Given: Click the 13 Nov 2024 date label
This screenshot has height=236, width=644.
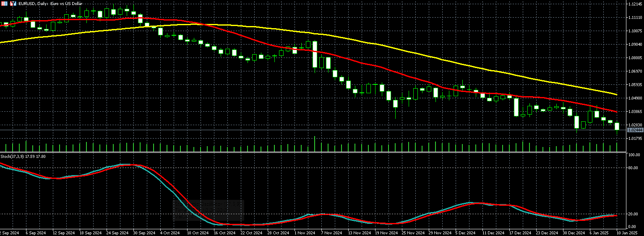Looking at the screenshot, I should click(x=359, y=233).
